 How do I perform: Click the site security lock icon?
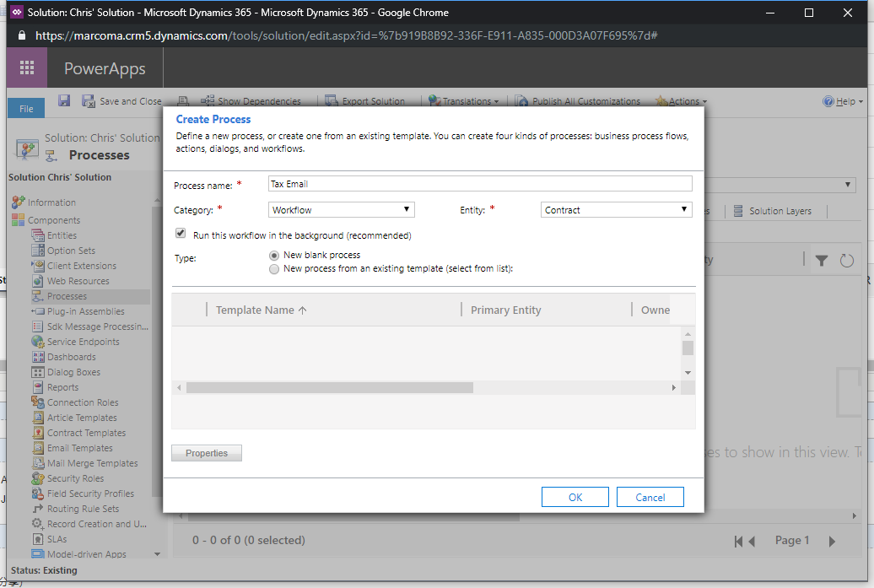point(22,35)
